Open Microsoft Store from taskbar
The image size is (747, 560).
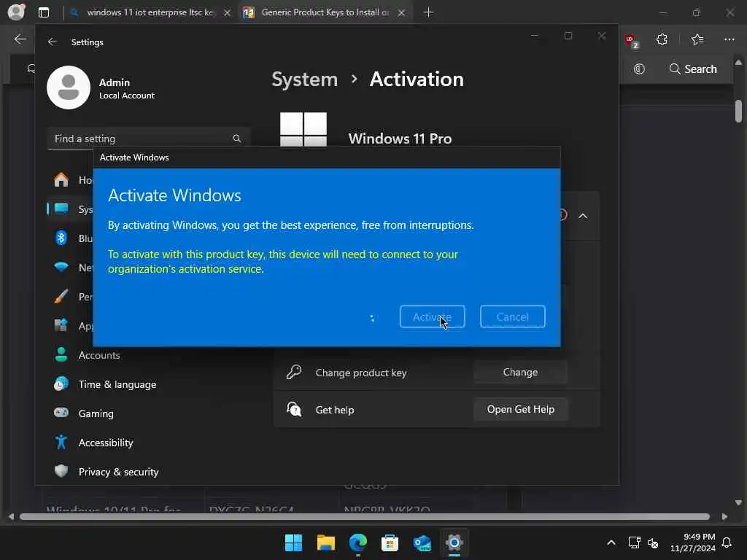coord(390,542)
